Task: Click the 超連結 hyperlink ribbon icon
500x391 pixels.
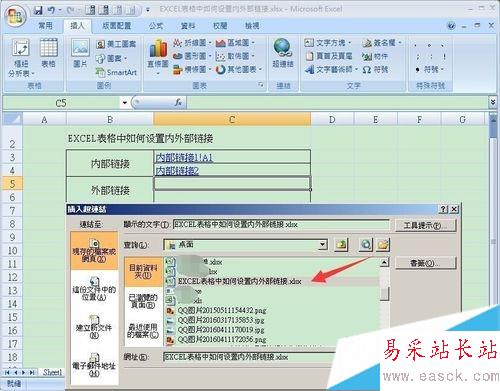Action: coord(283,53)
